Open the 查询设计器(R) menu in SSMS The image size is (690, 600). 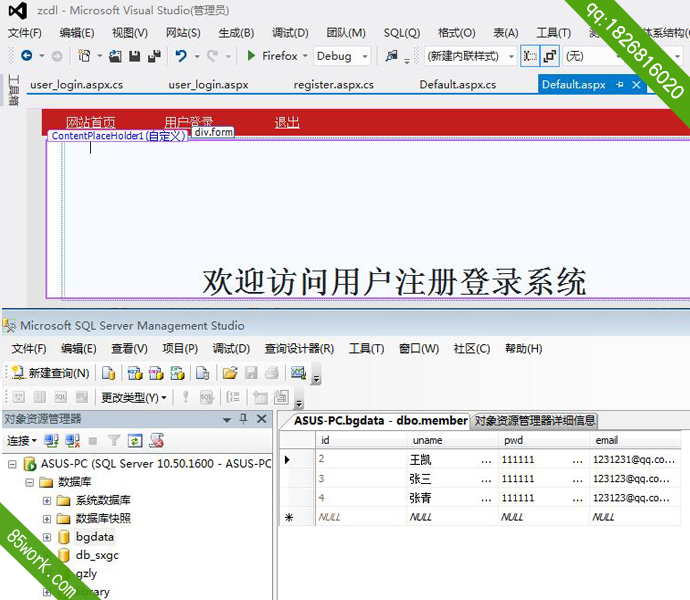[x=299, y=349]
